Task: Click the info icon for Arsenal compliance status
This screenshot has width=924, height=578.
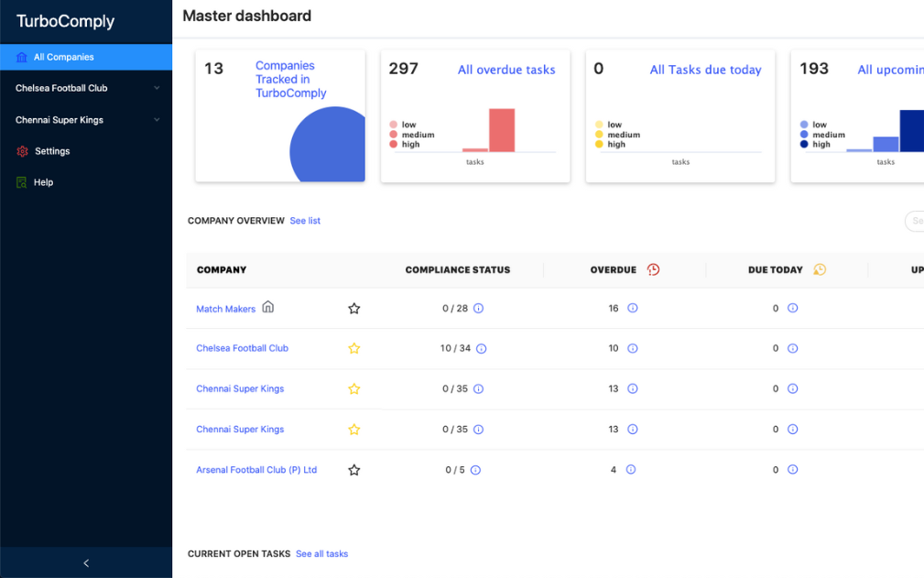Action: tap(475, 469)
